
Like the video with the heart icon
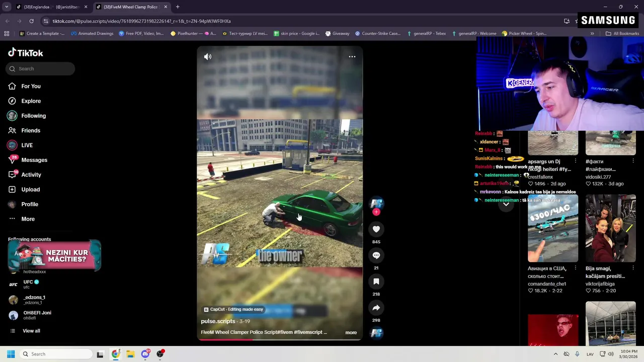pyautogui.click(x=376, y=229)
